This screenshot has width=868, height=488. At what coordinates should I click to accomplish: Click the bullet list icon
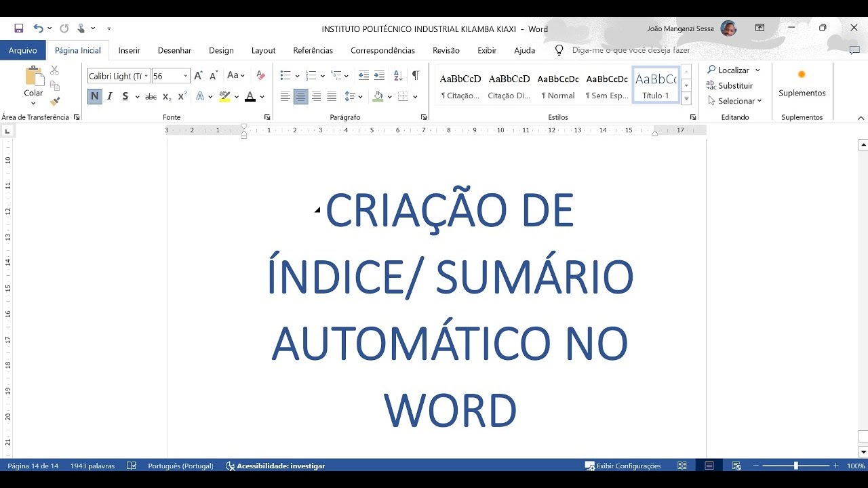[285, 76]
